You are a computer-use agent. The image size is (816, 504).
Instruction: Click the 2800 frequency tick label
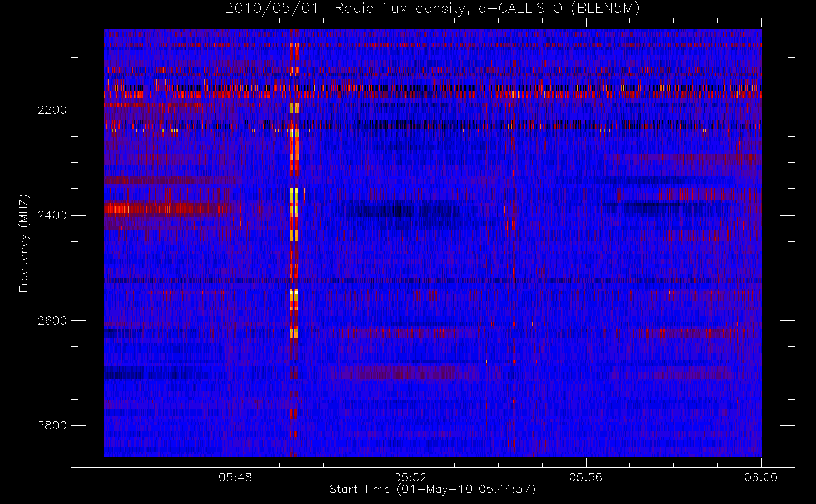coord(52,425)
